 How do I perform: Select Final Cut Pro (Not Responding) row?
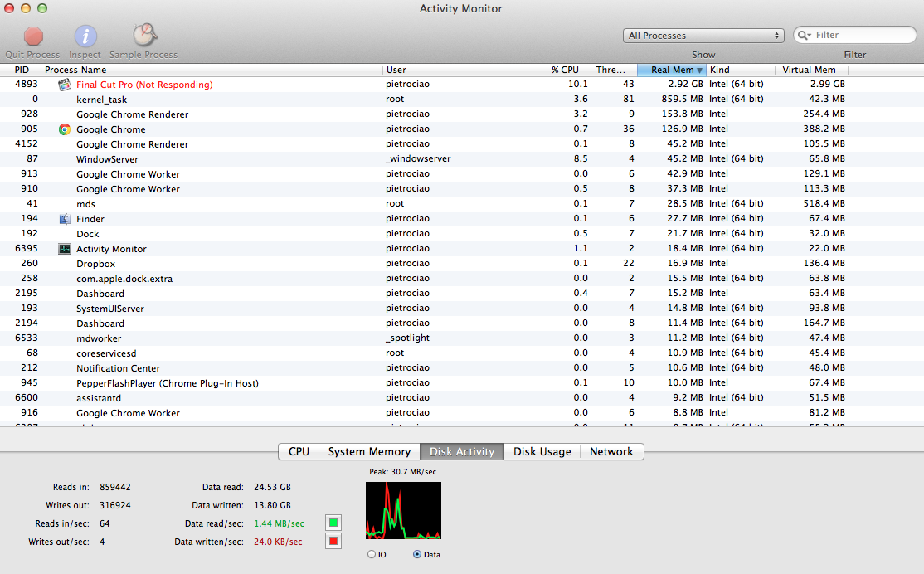462,85
